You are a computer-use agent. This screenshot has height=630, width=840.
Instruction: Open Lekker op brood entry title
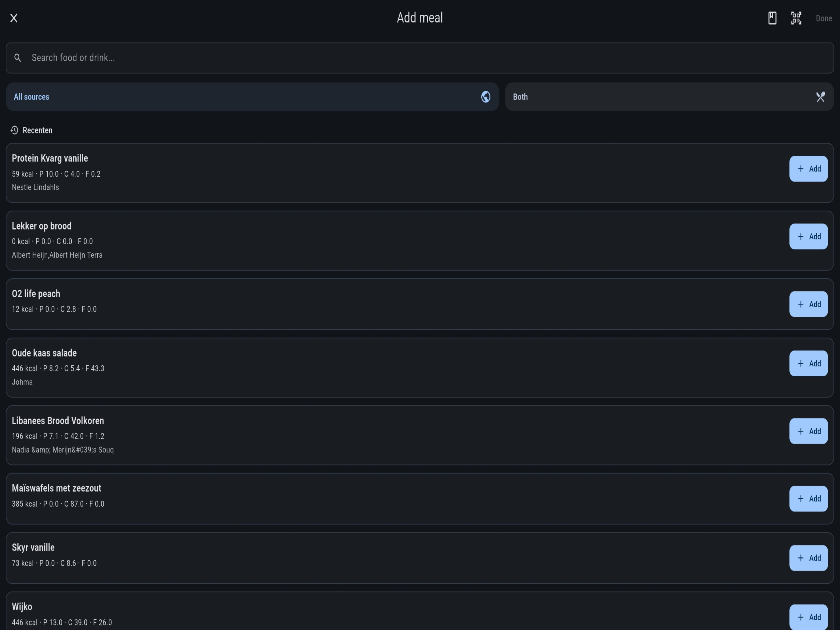click(42, 226)
